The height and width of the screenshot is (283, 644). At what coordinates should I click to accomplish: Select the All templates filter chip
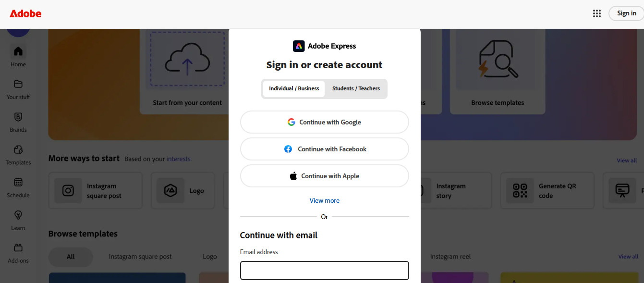[70, 257]
